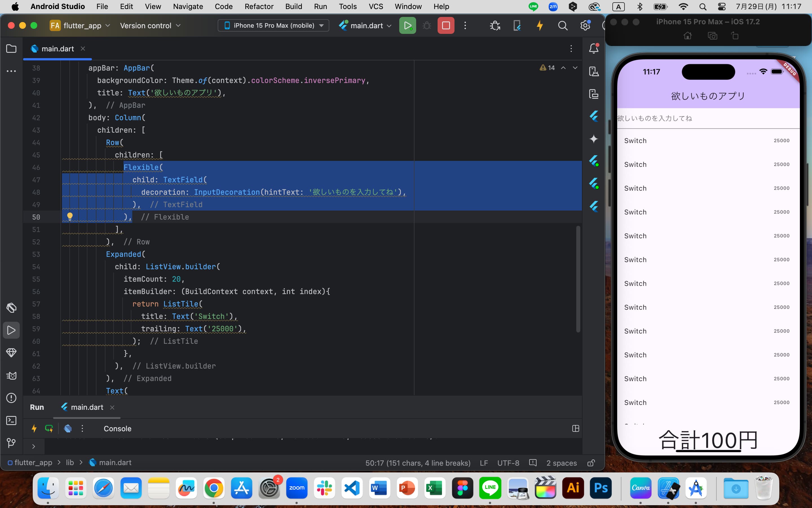812x508 pixels.
Task: Click the Spotlight search icon in menu bar
Action: 703,6
